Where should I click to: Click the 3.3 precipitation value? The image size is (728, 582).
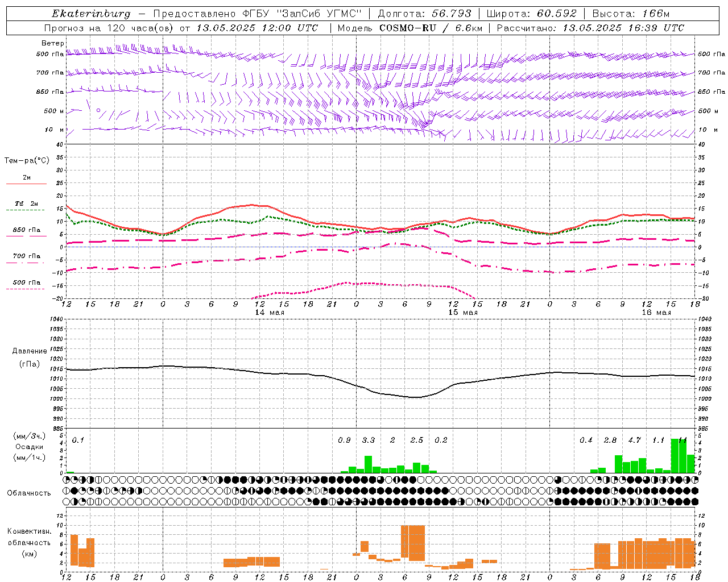[369, 440]
